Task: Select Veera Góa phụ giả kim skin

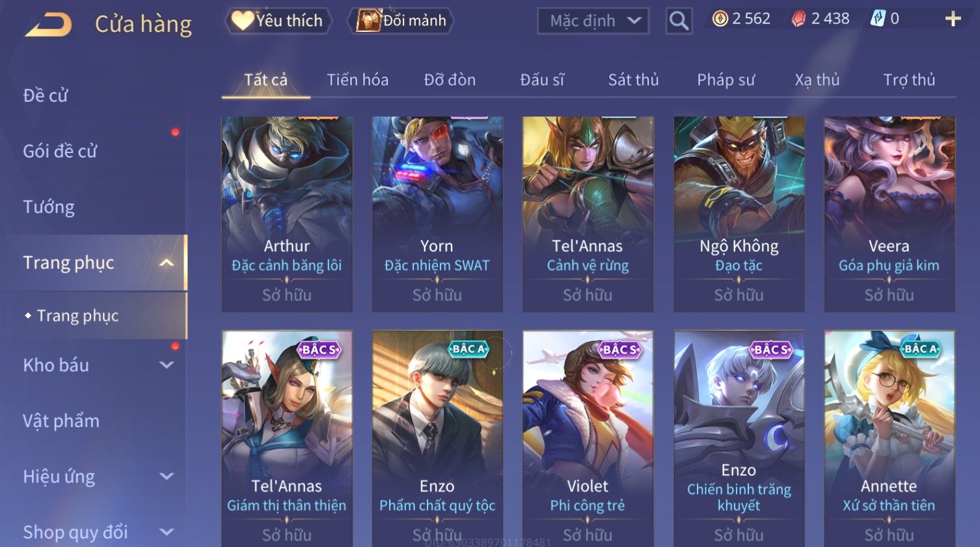Action: 889,214
